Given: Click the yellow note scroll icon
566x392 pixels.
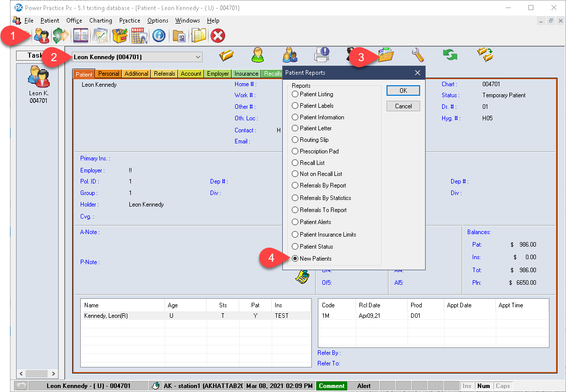Looking at the screenshot, I should (x=302, y=277).
